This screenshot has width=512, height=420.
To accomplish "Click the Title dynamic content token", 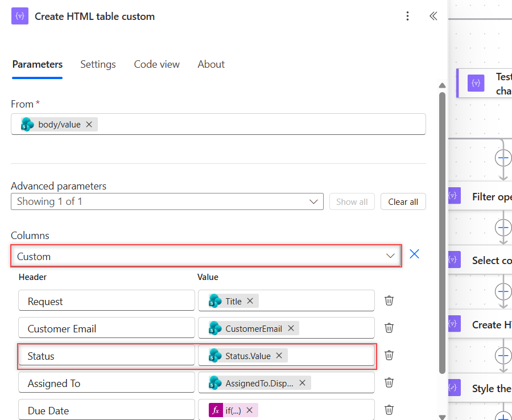I will pyautogui.click(x=233, y=301).
